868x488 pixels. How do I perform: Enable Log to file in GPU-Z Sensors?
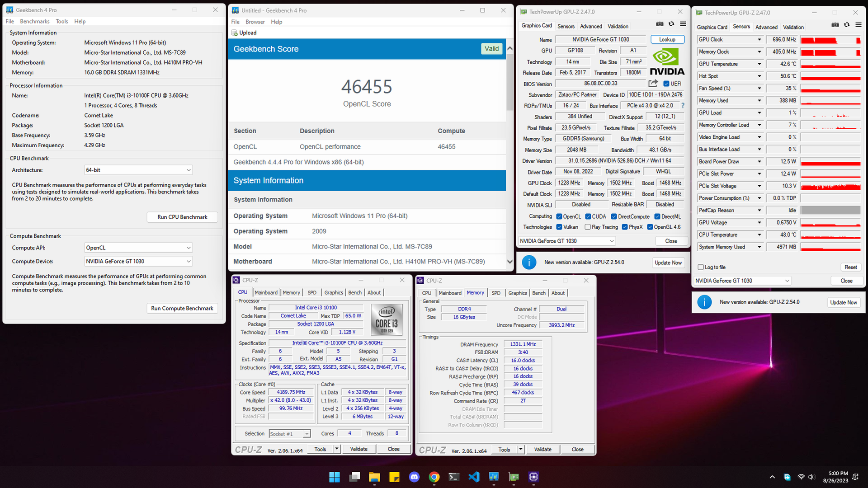coord(701,267)
